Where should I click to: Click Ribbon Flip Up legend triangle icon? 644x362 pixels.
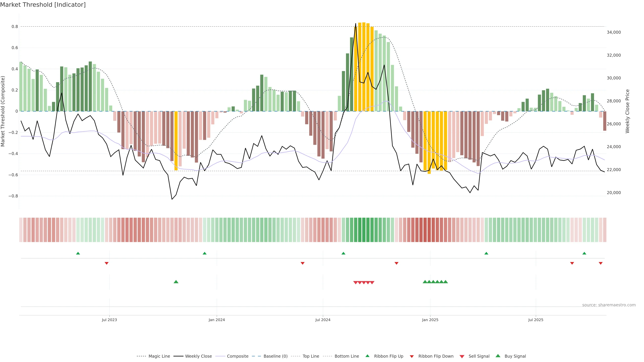pyautogui.click(x=367, y=356)
